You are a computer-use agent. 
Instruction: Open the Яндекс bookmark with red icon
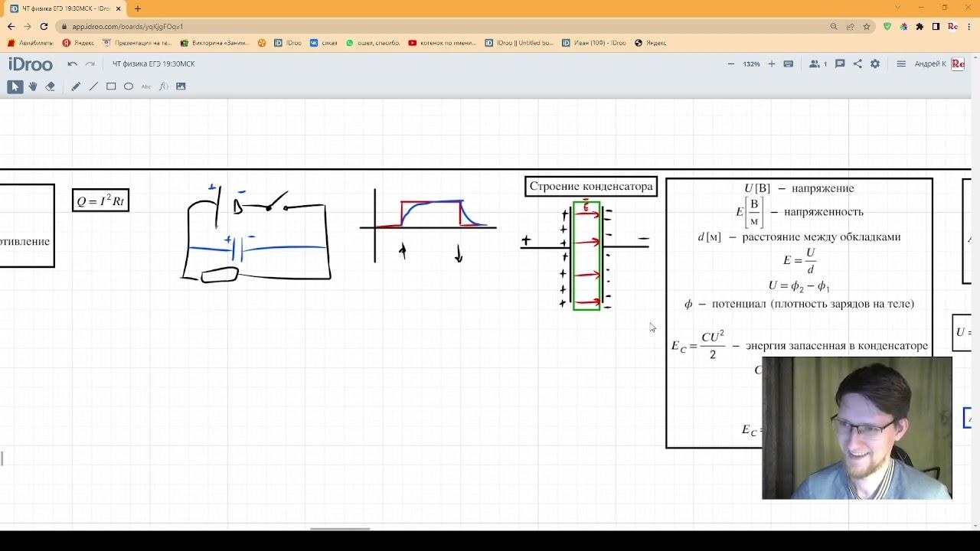click(x=78, y=43)
